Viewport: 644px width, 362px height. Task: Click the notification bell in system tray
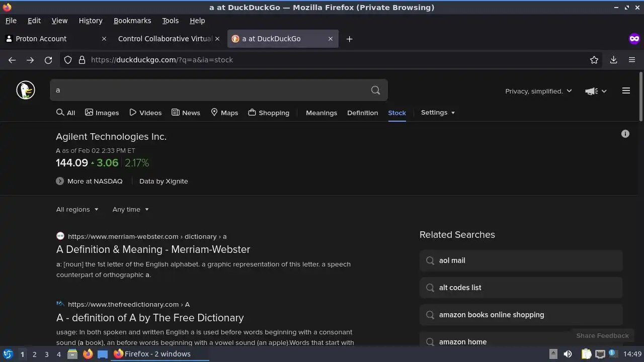pos(613,354)
